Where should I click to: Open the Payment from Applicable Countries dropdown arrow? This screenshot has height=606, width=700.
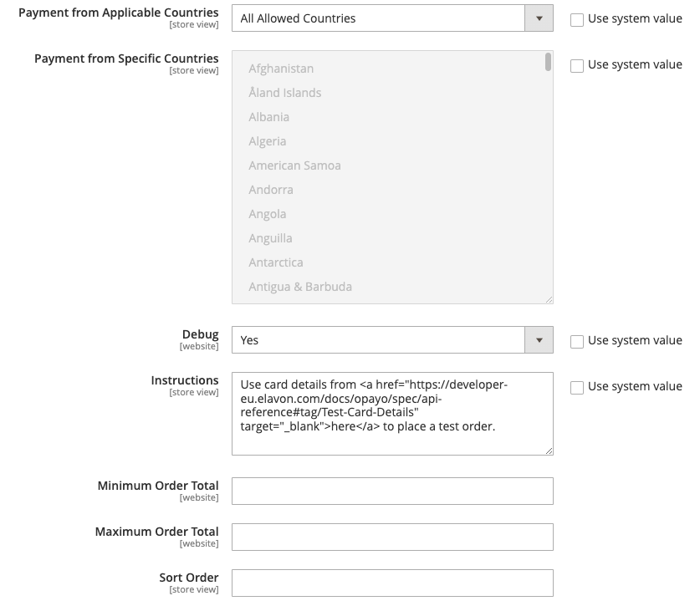click(539, 18)
